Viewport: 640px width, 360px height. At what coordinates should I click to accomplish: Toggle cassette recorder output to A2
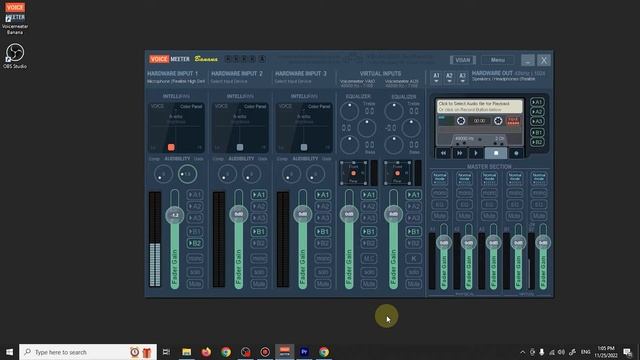tap(537, 112)
